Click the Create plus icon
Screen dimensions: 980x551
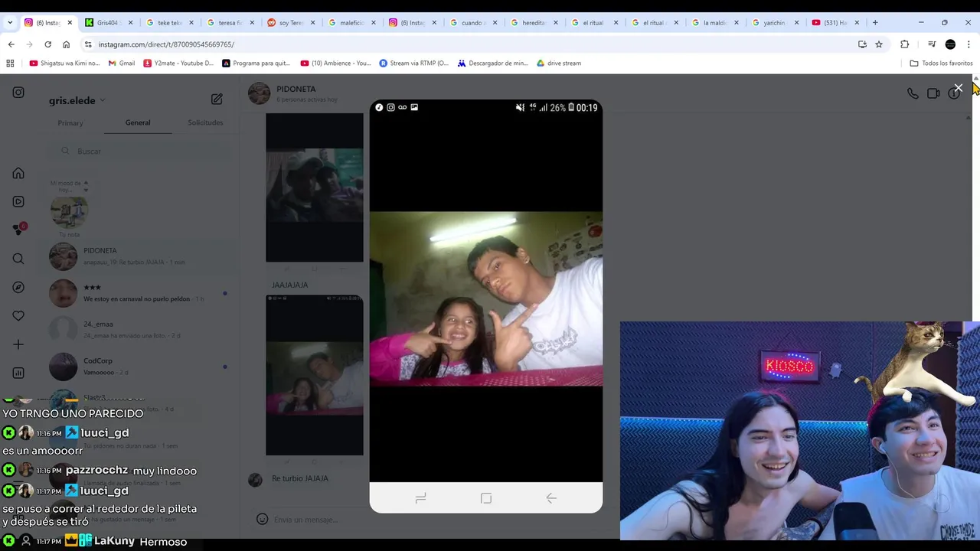pyautogui.click(x=18, y=344)
